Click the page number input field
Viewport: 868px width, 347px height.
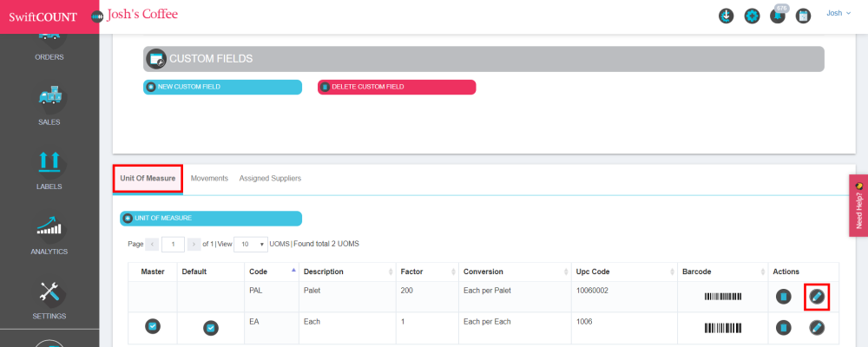(173, 245)
